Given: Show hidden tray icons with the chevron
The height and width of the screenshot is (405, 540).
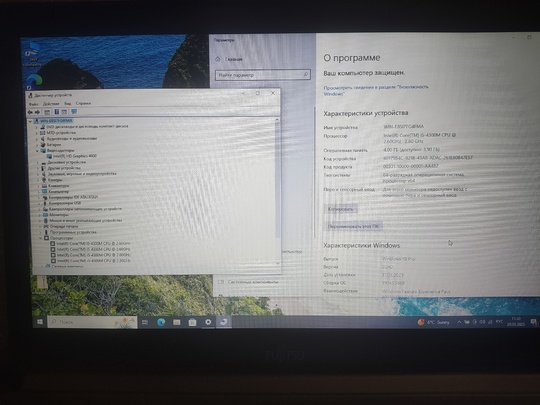Looking at the screenshot, I should (x=459, y=322).
